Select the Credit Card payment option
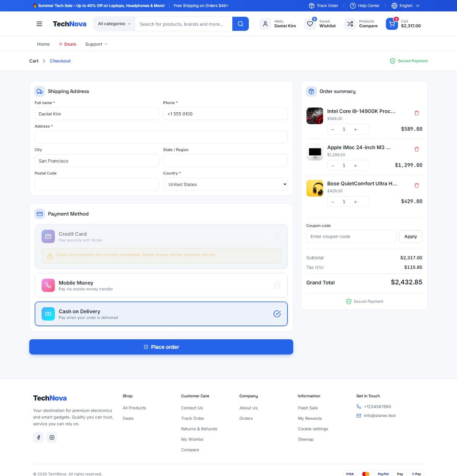This screenshot has height=476, width=457. tap(161, 247)
